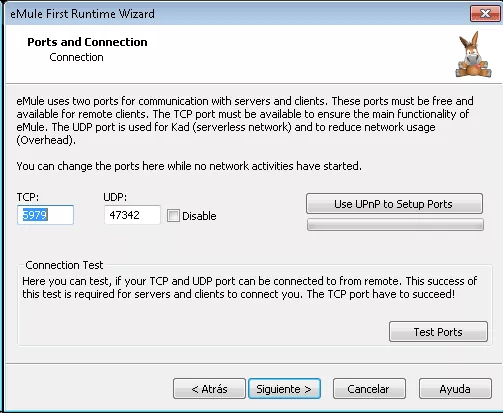This screenshot has width=503, height=413.
Task: Click the Disable label text beside checkbox
Action: [x=199, y=216]
